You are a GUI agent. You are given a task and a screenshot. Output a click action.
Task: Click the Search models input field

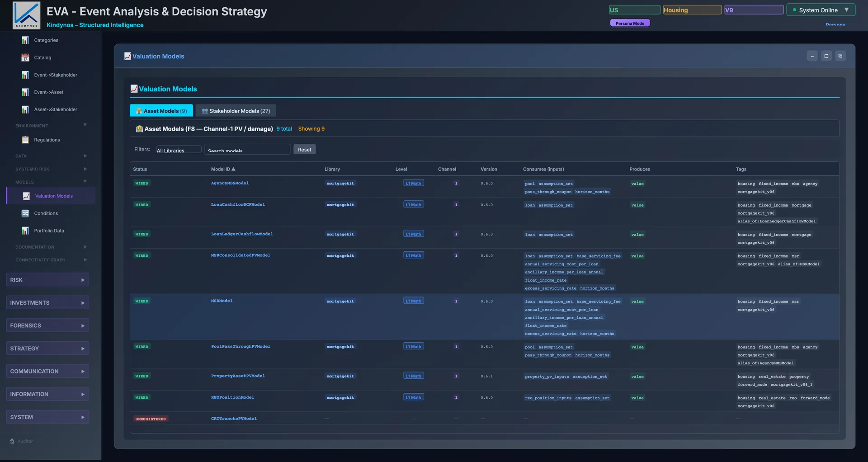[247, 150]
